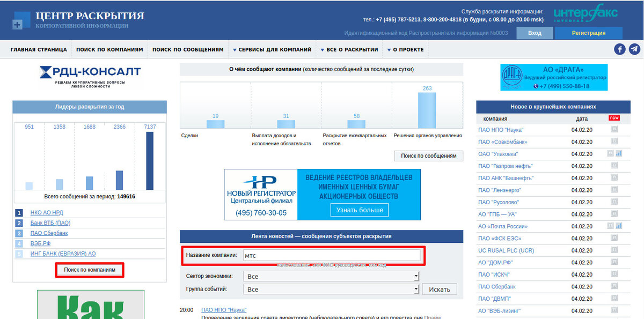The width and height of the screenshot is (644, 319).
Task: Click the Сделки bar showing 19
Action: point(215,124)
